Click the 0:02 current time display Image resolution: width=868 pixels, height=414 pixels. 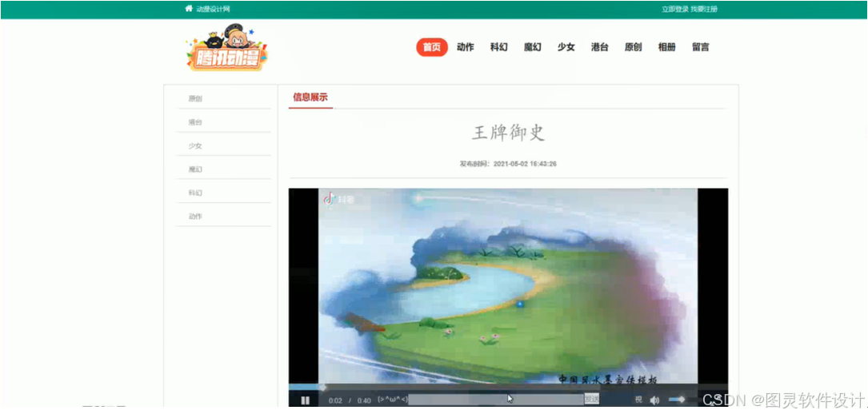(x=335, y=400)
